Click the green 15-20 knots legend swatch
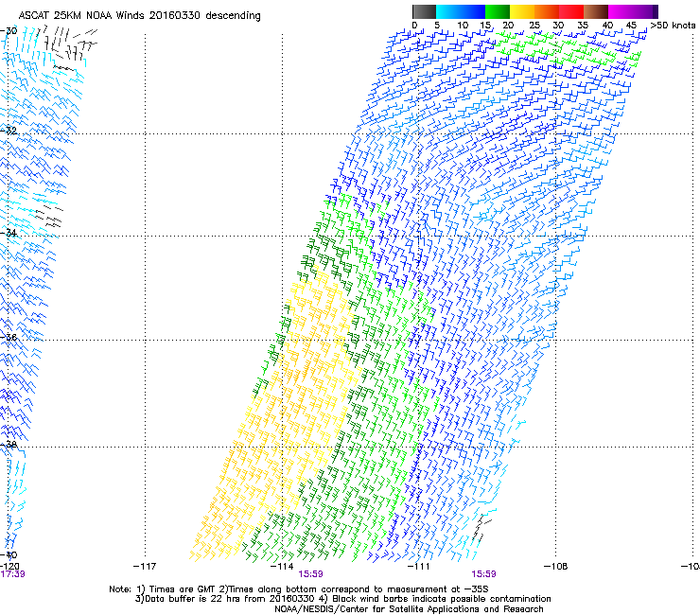700x615 pixels. (498, 11)
